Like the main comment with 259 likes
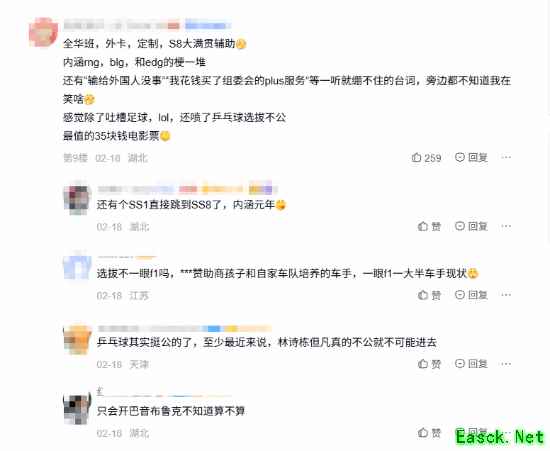The width and height of the screenshot is (550, 451). [426, 157]
